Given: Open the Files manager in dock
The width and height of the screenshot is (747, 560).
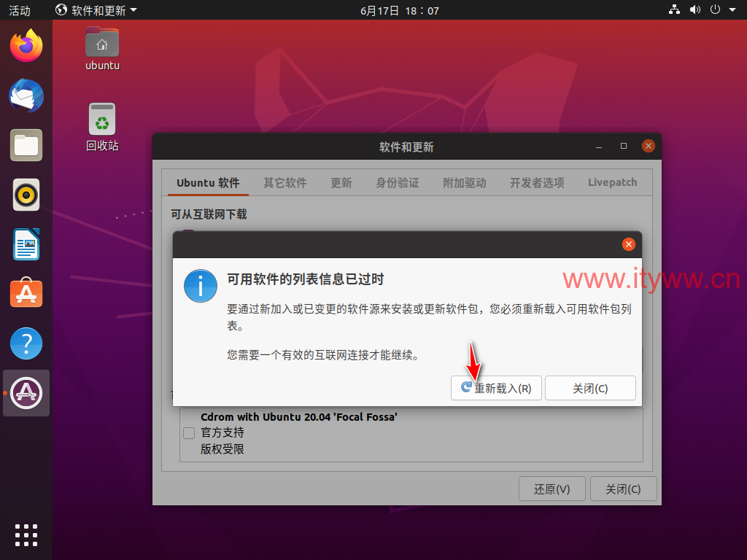Looking at the screenshot, I should (26, 145).
